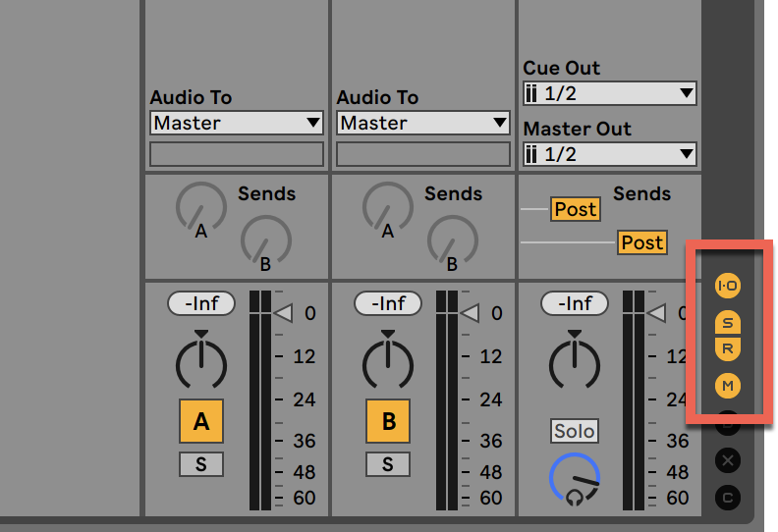The width and height of the screenshot is (778, 532).
Task: Click the upper Post send button
Action: coord(575,209)
